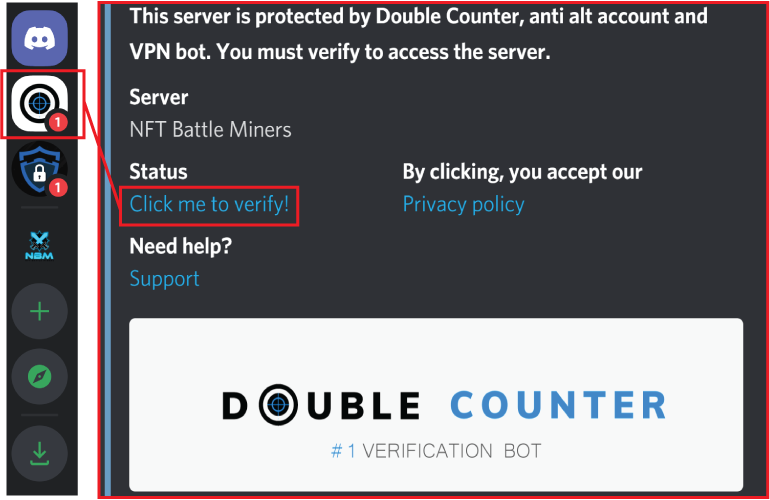Click the Double Counter banner image
Image resolution: width=770 pixels, height=500 pixels.
(x=436, y=404)
